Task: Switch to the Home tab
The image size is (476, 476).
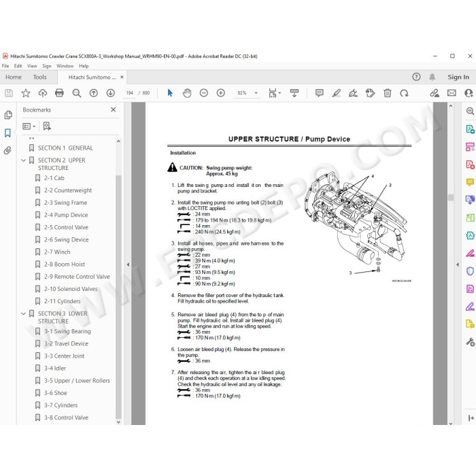Action: (x=14, y=77)
